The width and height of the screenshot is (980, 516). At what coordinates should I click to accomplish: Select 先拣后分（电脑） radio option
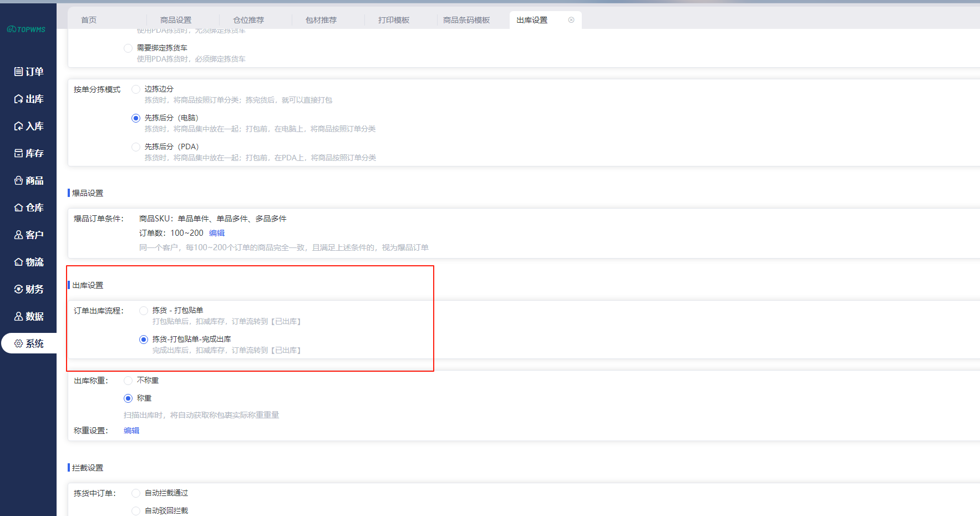[136, 118]
